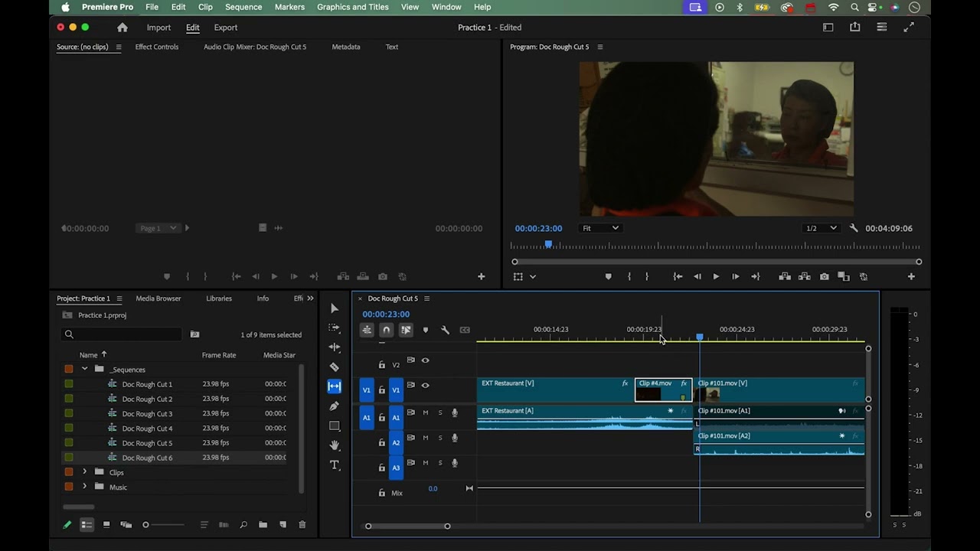
Task: Mark In point in Program monitor
Action: pos(629,276)
